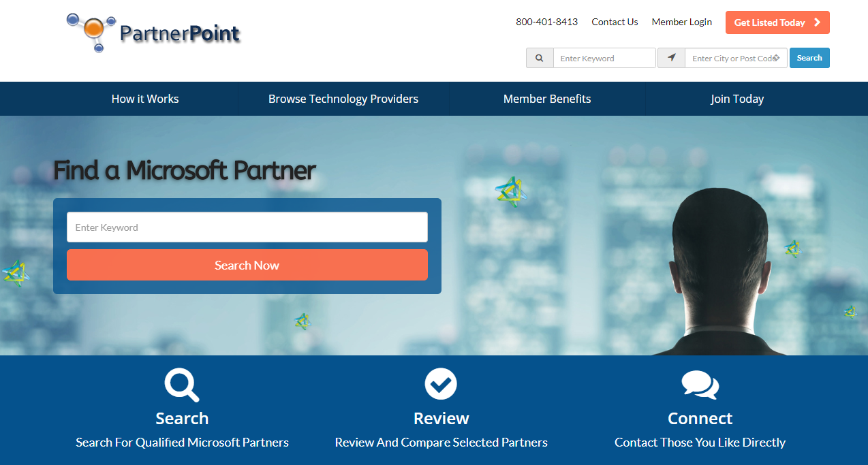868x465 pixels.
Task: Click the Review checkmark circle icon
Action: point(441,384)
